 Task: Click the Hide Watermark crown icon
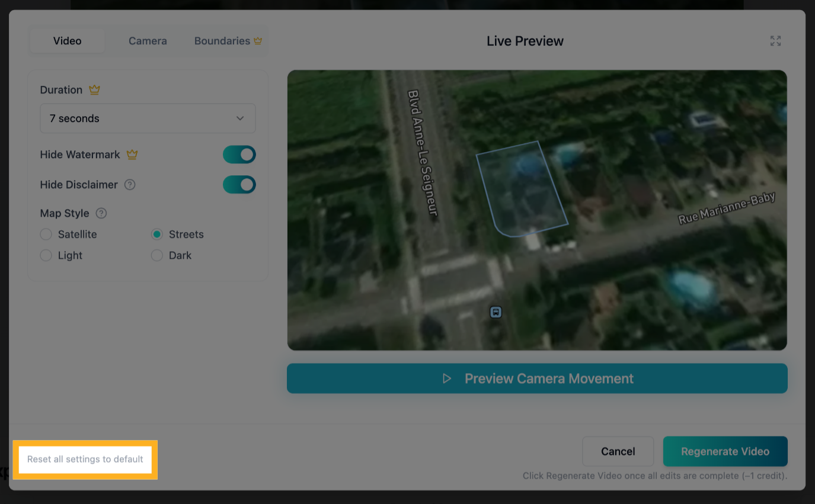(132, 155)
